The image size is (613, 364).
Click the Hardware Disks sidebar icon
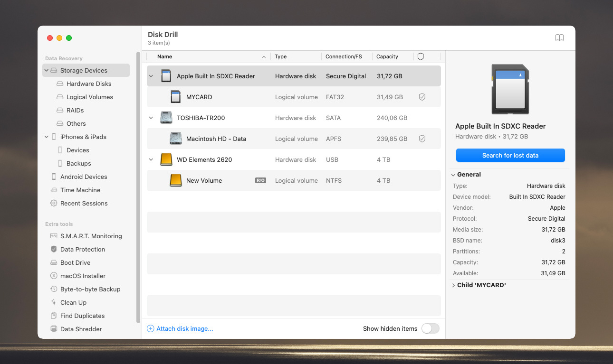point(60,84)
